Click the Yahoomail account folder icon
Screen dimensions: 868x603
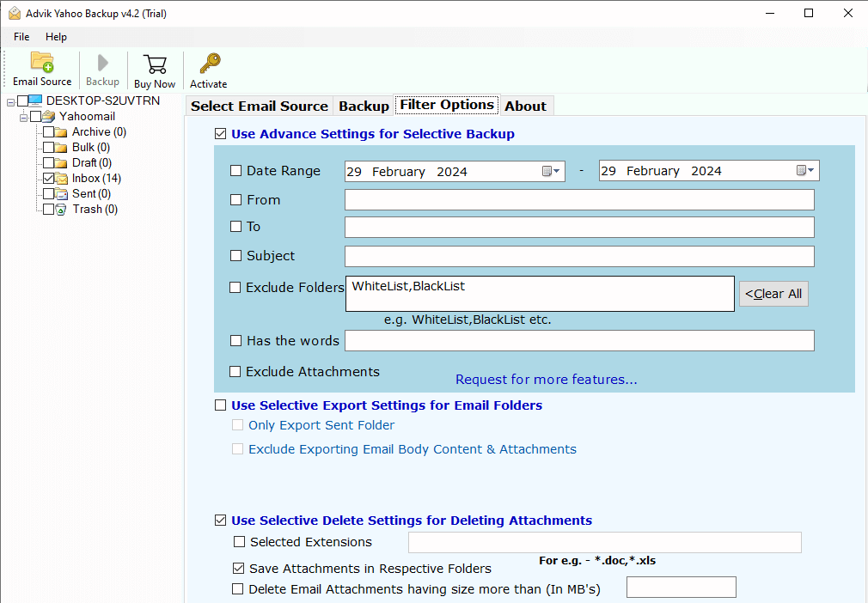click(x=49, y=116)
